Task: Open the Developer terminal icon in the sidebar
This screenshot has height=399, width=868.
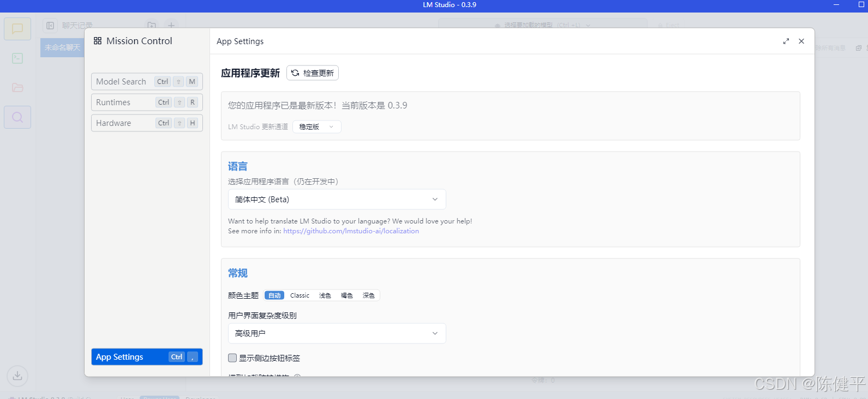Action: (17, 58)
